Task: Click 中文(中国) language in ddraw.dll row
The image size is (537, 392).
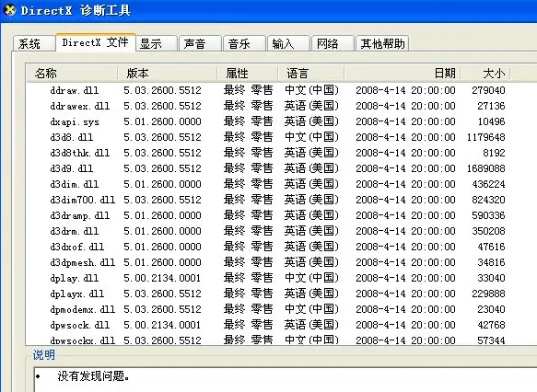Action: tap(311, 90)
